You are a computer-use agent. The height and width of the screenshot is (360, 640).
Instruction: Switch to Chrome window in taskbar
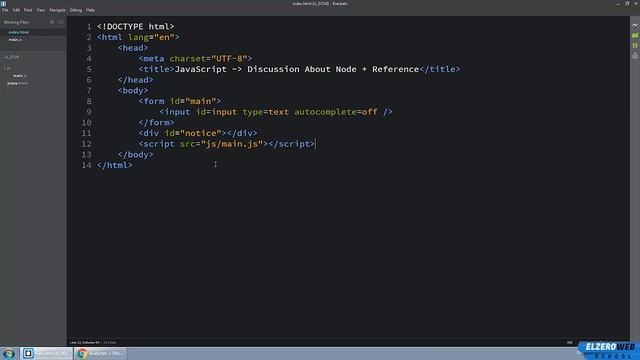click(x=100, y=353)
